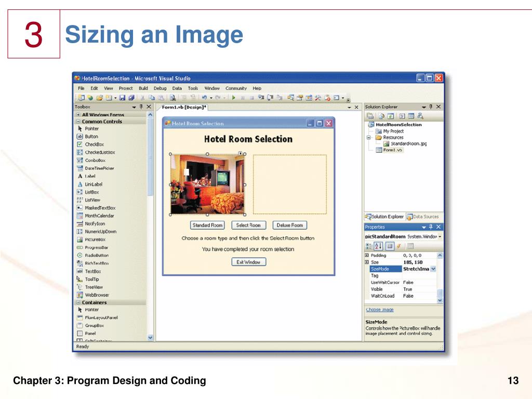Click the PictureBox smart tag arrow
The width and height of the screenshot is (532, 399).
[x=241, y=153]
